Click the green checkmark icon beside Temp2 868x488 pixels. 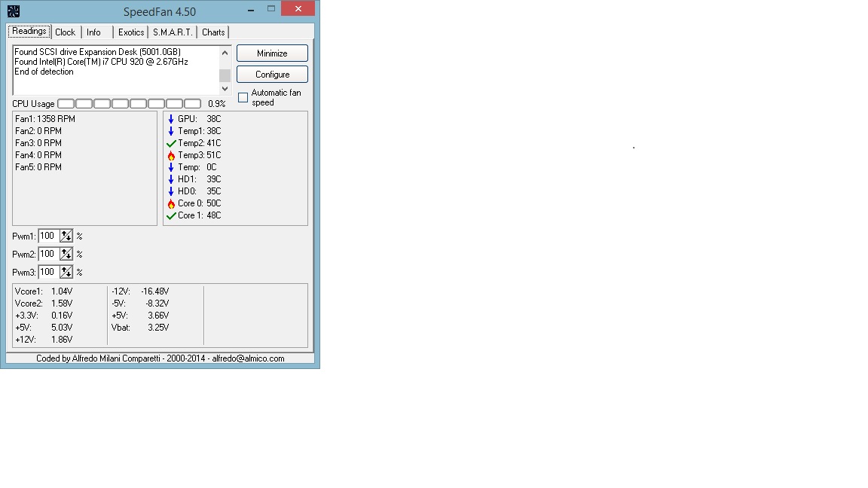(x=171, y=143)
